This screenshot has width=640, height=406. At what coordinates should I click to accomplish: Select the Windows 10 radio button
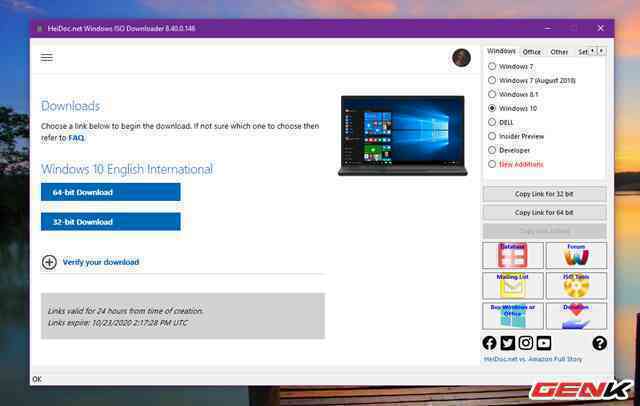click(x=492, y=108)
